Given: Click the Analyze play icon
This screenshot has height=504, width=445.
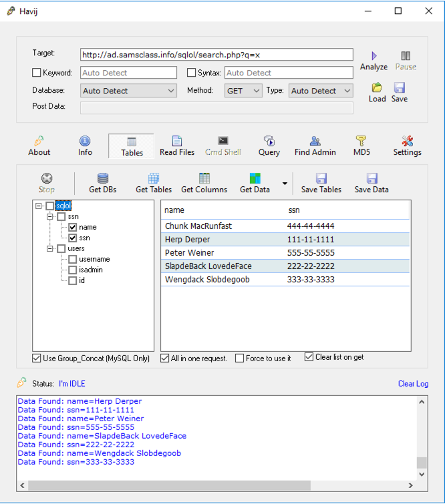Looking at the screenshot, I should click(374, 56).
